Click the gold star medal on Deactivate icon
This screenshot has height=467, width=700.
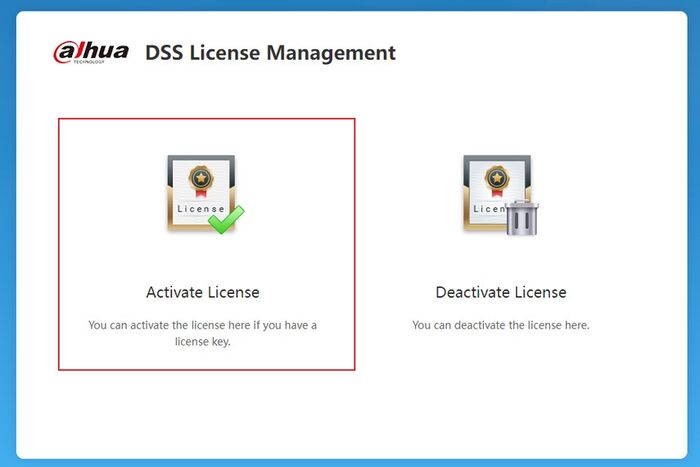point(497,178)
